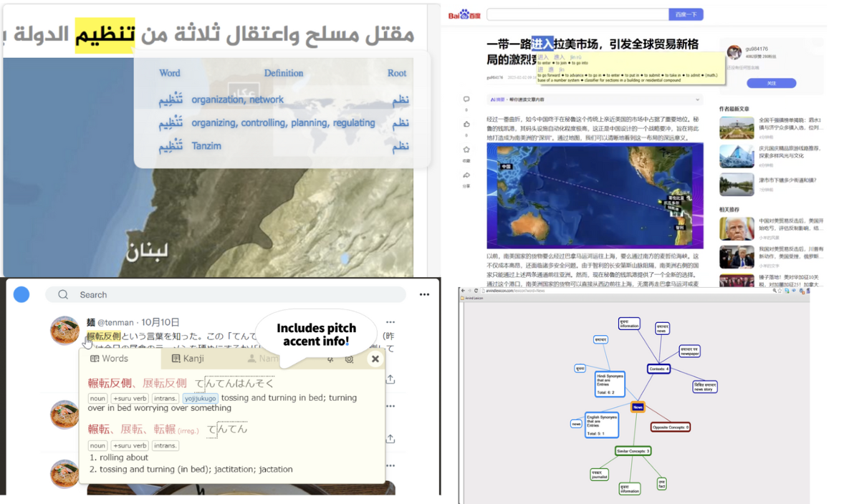Open the 全国千强镇榜单揭晓 article thumbnail

[x=737, y=127]
